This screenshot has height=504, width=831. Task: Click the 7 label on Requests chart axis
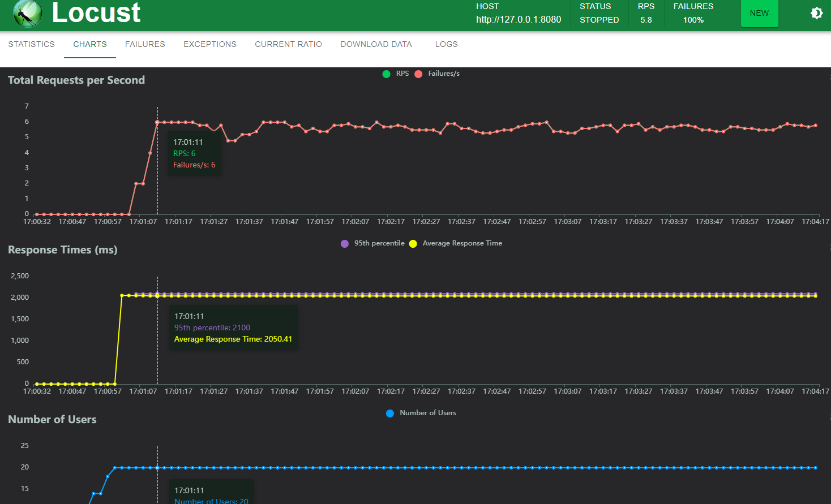[x=27, y=106]
